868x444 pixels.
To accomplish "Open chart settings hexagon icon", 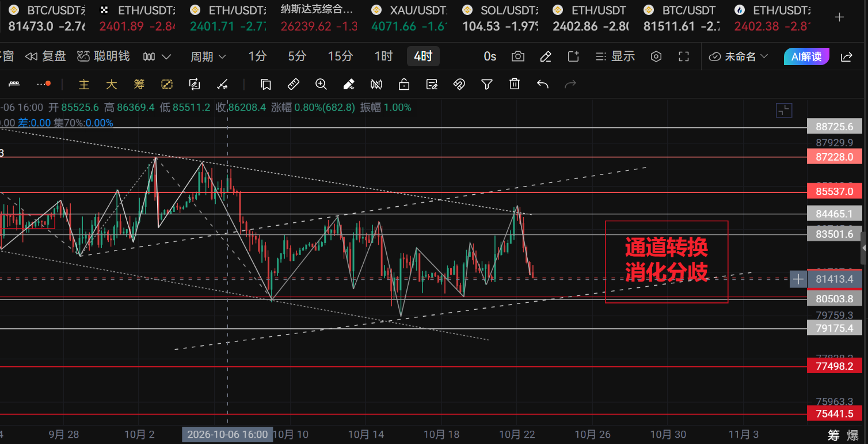I will tap(656, 56).
